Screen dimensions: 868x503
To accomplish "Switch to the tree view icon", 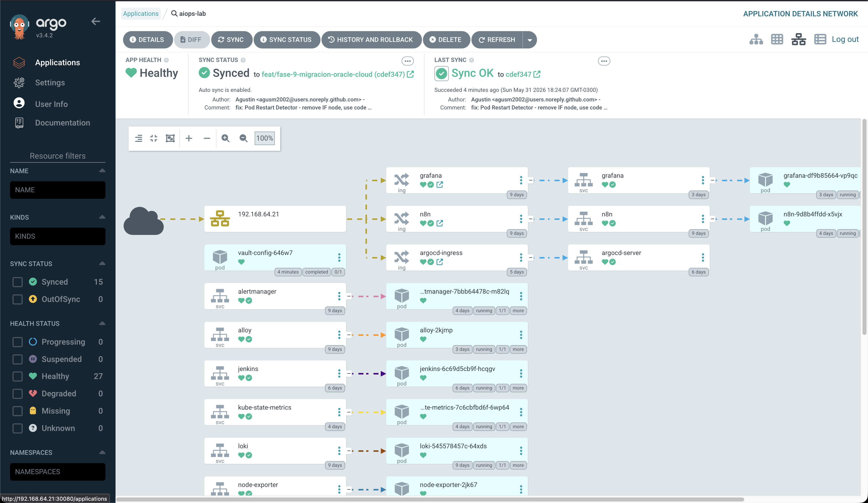I will [756, 40].
